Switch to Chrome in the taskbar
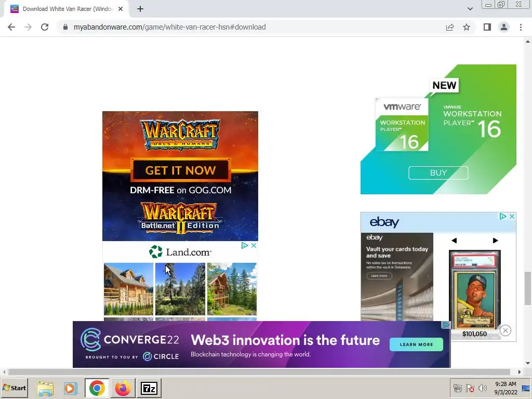532x399 pixels. tap(97, 388)
